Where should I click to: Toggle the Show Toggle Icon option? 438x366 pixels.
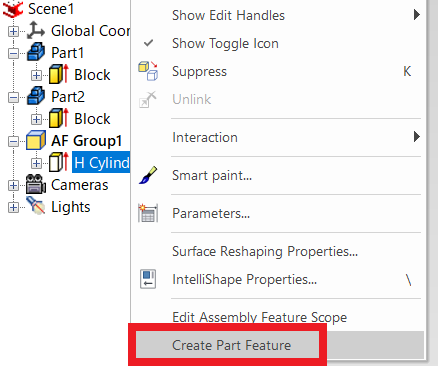point(225,43)
